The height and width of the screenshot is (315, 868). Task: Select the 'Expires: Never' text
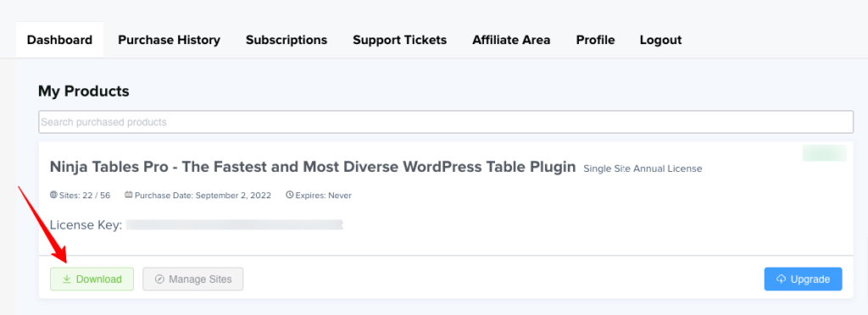click(323, 195)
